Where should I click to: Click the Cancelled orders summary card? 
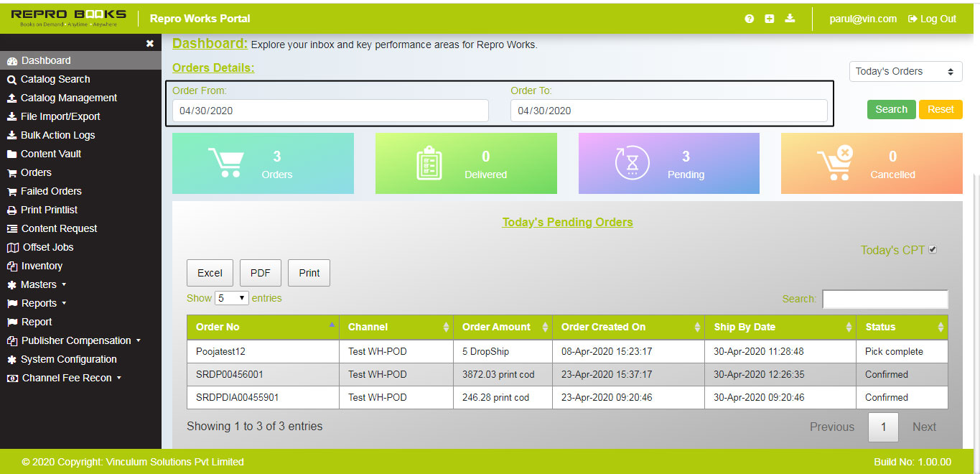tap(871, 163)
